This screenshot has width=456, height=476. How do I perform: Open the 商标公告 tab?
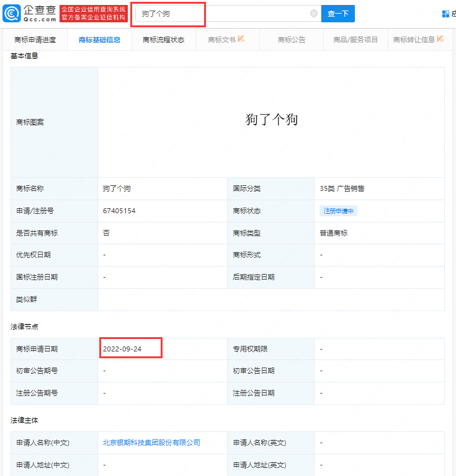292,40
